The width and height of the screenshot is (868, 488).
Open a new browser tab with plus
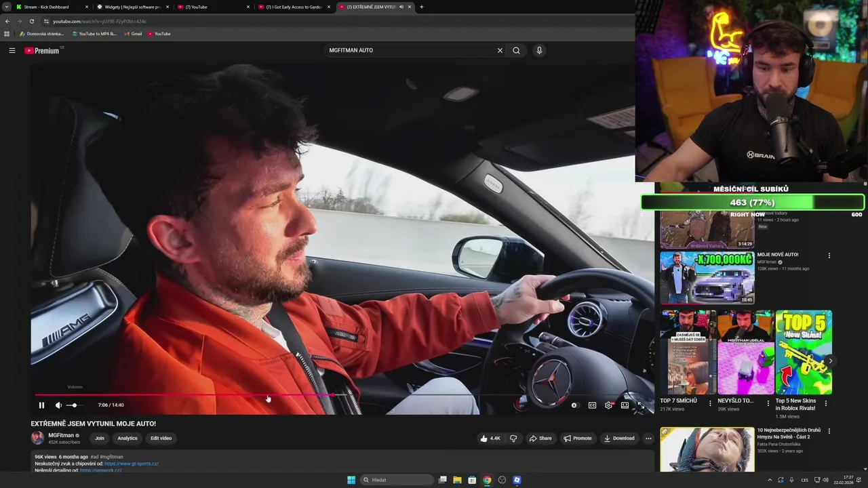(422, 7)
